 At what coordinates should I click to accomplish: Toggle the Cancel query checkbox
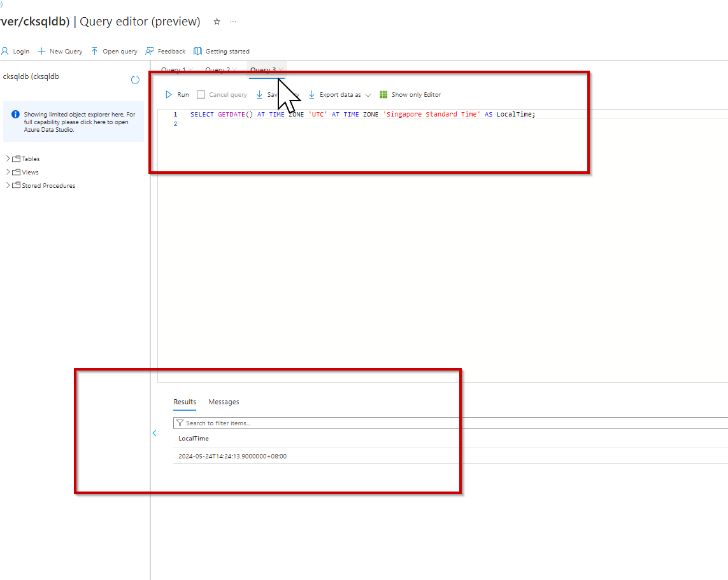coord(201,94)
